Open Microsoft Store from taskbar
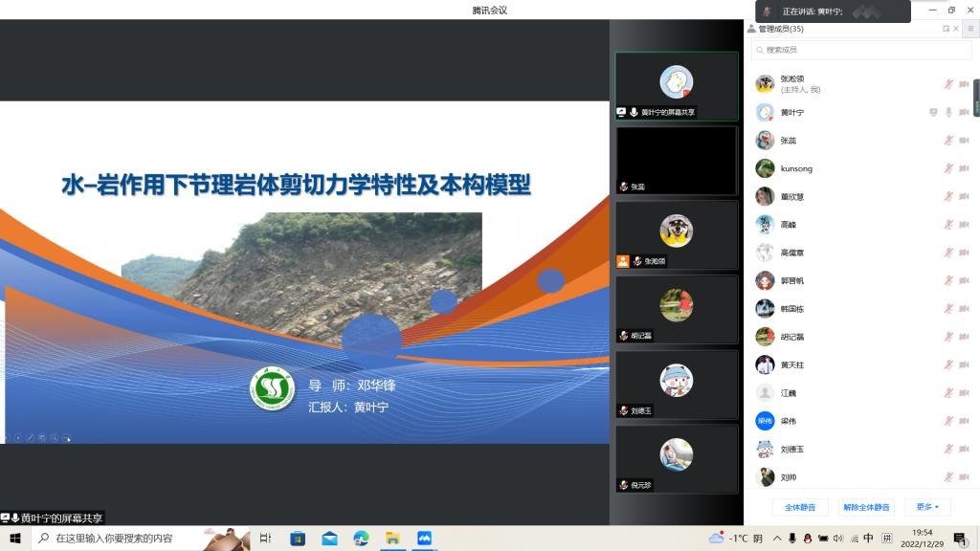 (x=298, y=538)
